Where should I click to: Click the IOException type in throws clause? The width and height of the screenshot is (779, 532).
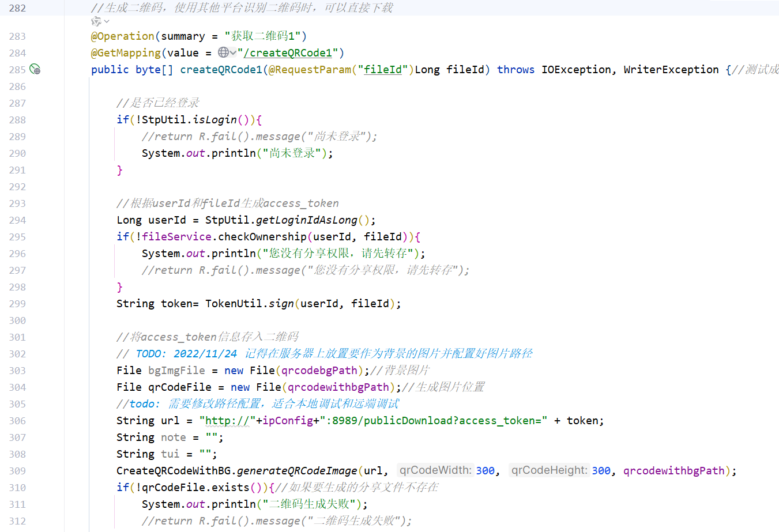(x=576, y=69)
